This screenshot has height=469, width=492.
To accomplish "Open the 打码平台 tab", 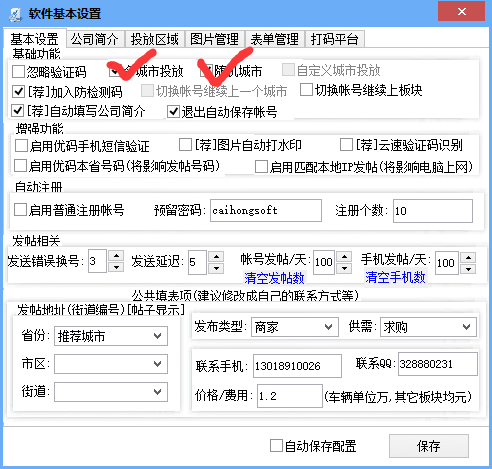I will point(334,39).
